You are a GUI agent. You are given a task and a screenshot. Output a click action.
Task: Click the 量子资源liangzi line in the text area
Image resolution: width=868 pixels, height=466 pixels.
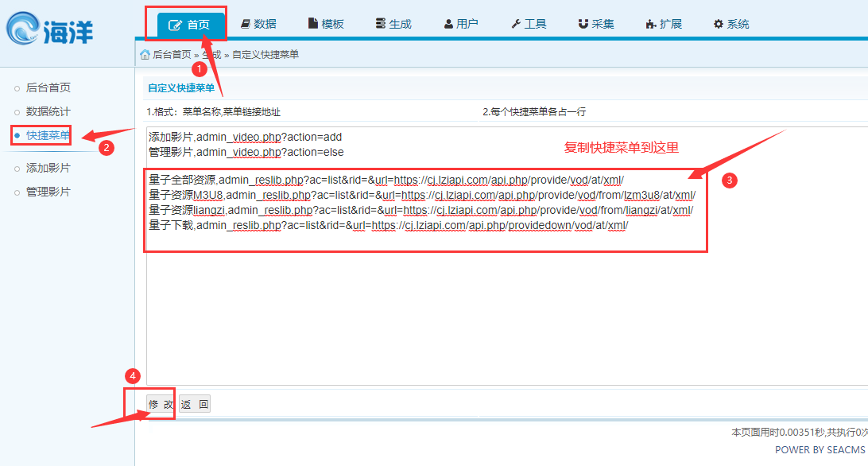421,210
